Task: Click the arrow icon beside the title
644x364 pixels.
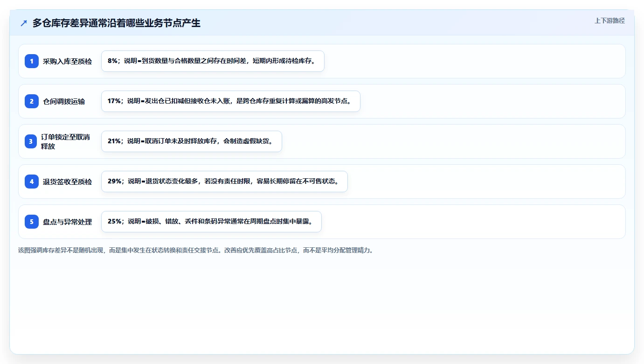Action: [24, 23]
